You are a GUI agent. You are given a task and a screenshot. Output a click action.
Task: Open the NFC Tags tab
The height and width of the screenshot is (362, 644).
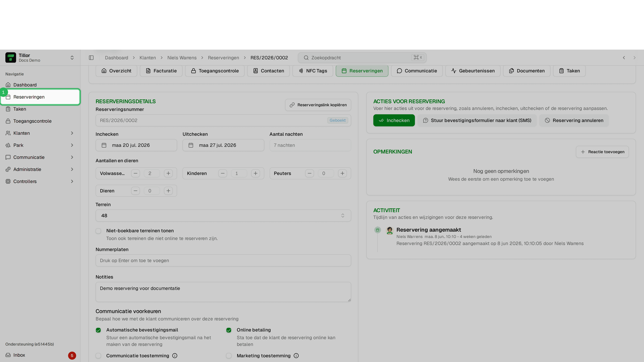(313, 71)
